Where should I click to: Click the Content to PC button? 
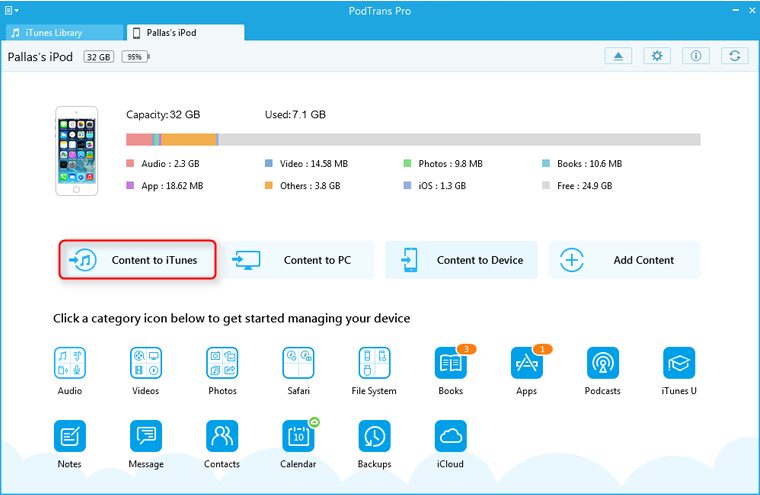click(297, 260)
